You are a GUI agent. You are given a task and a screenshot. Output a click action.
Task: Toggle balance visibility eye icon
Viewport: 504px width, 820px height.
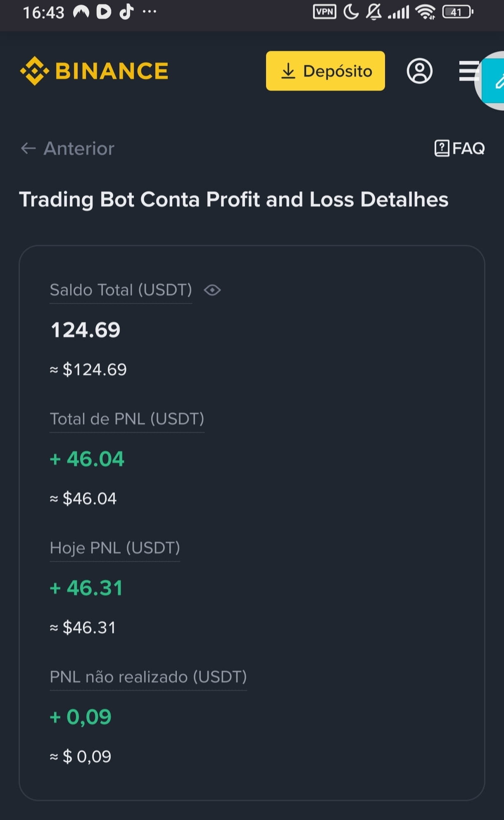[x=212, y=290]
